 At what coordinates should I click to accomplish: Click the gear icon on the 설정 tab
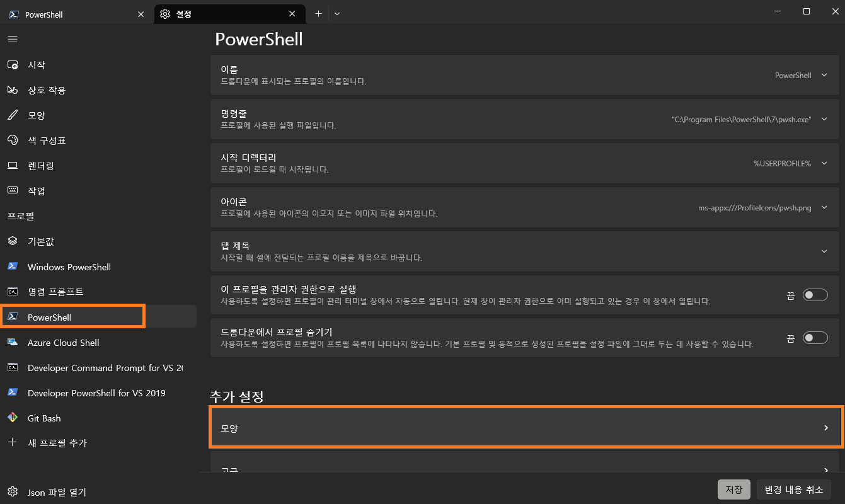165,14
